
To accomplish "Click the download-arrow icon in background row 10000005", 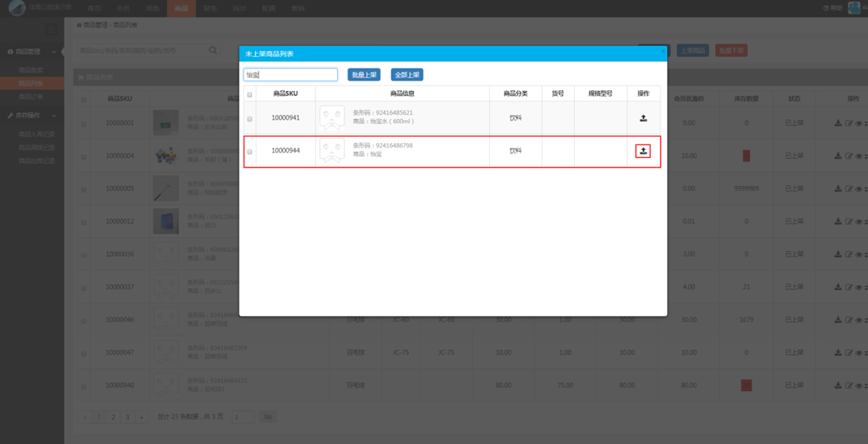I will (838, 188).
